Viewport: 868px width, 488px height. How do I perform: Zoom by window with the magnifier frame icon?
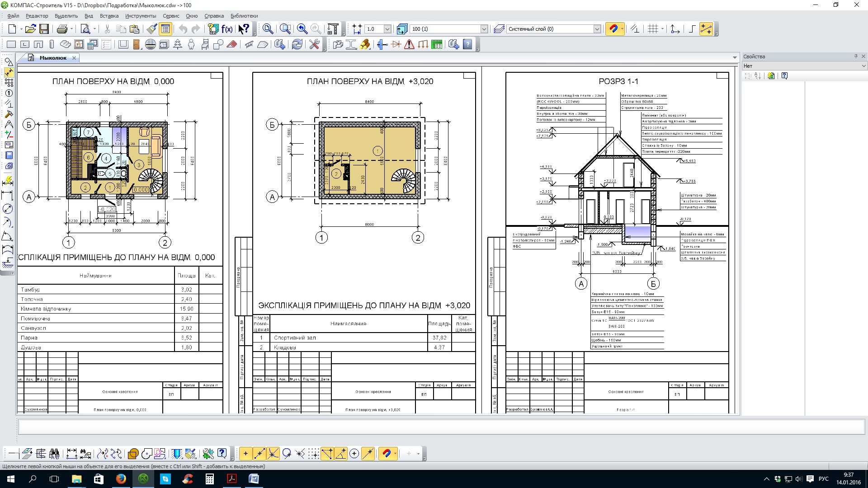(x=285, y=29)
